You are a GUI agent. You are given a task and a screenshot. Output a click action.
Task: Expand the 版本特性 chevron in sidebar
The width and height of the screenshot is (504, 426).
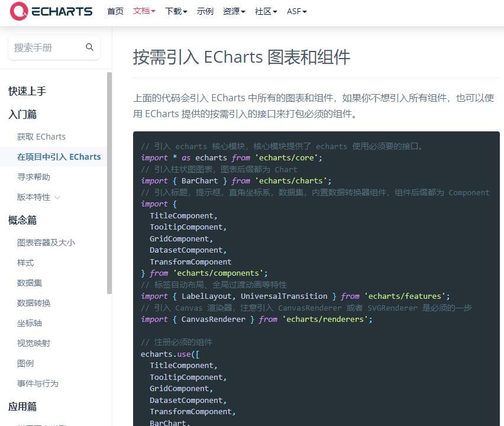pyautogui.click(x=57, y=198)
